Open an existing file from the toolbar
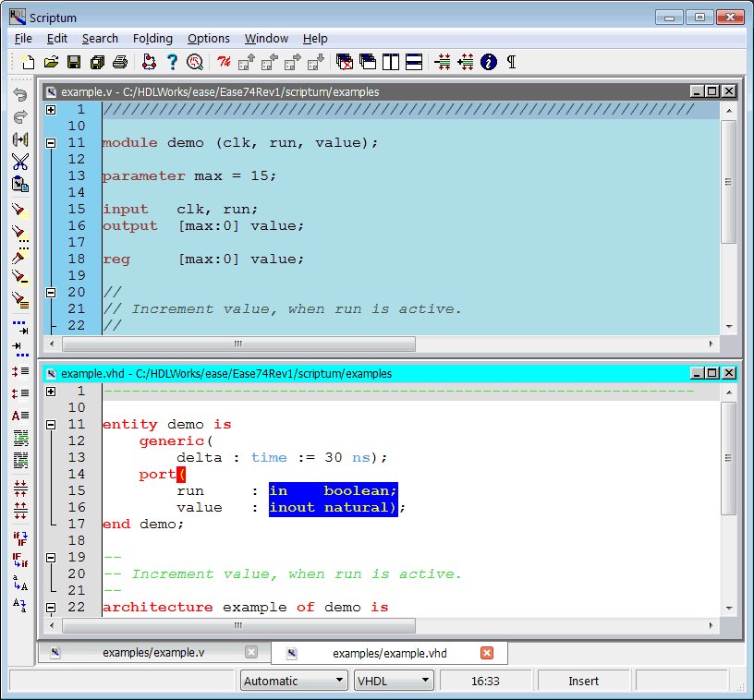Viewport: 754px width, 700px height. (x=51, y=62)
